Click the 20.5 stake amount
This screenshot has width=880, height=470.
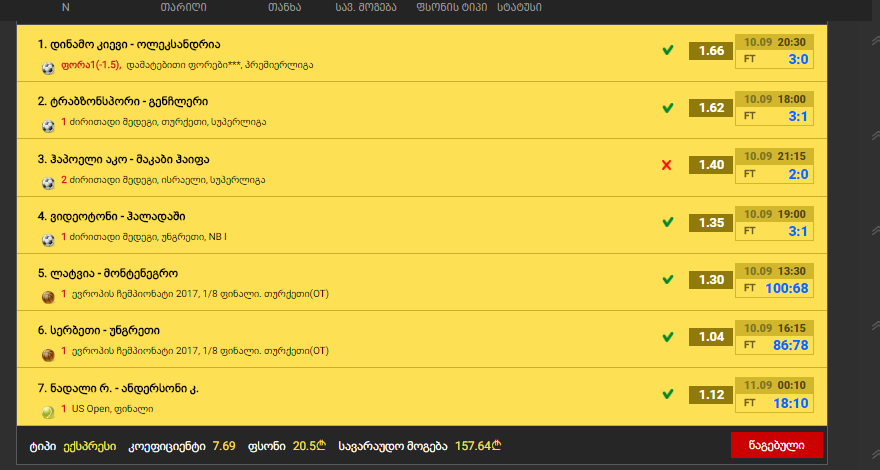pos(309,446)
